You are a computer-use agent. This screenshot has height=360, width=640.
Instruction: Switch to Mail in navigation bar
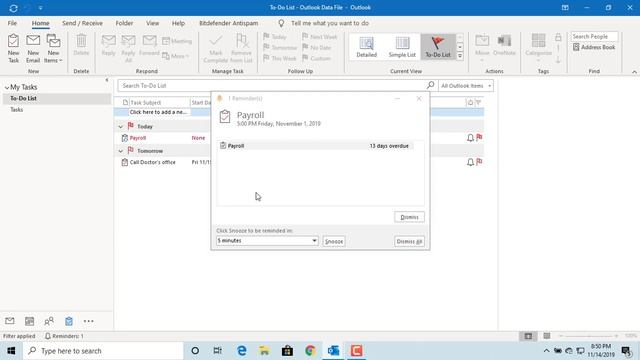[x=10, y=321]
